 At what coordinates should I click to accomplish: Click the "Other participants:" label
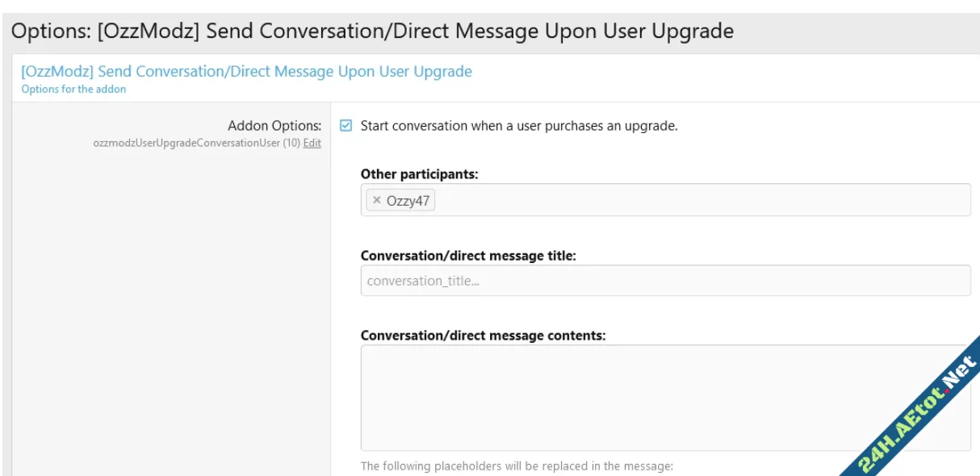[x=419, y=173]
